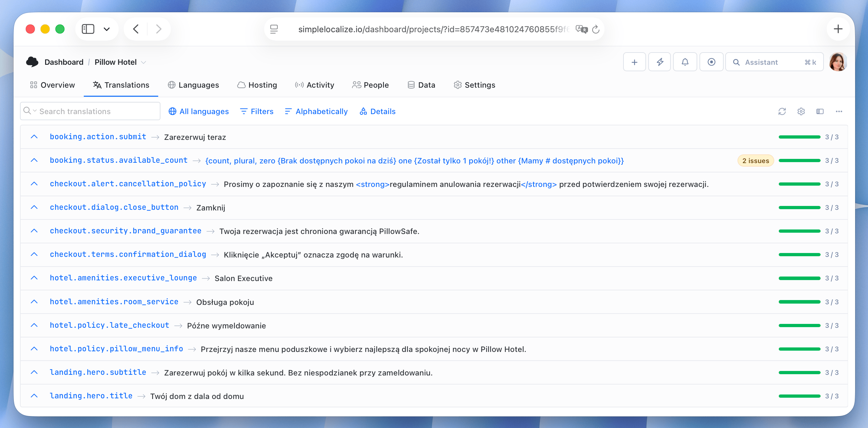Focus the Search translations field

(x=90, y=111)
